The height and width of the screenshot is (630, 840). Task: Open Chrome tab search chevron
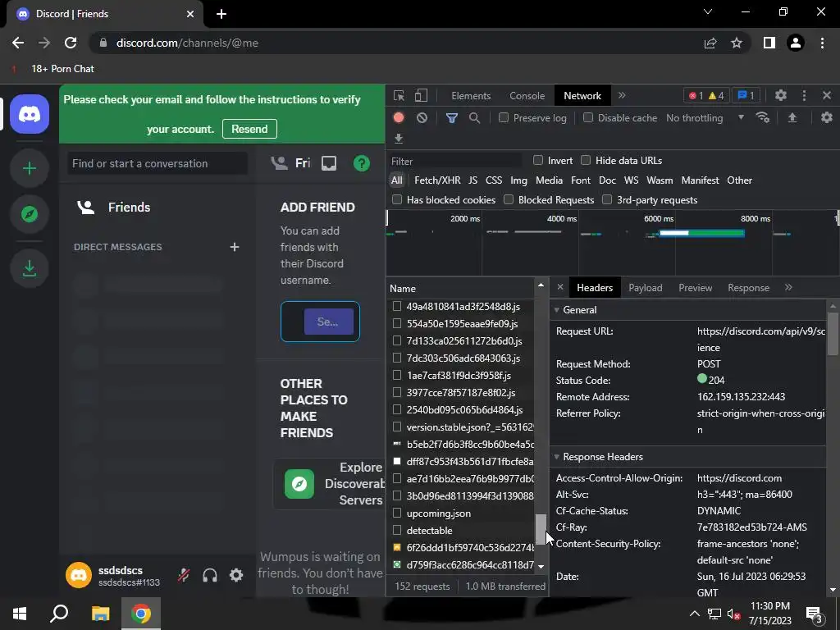[x=708, y=11]
